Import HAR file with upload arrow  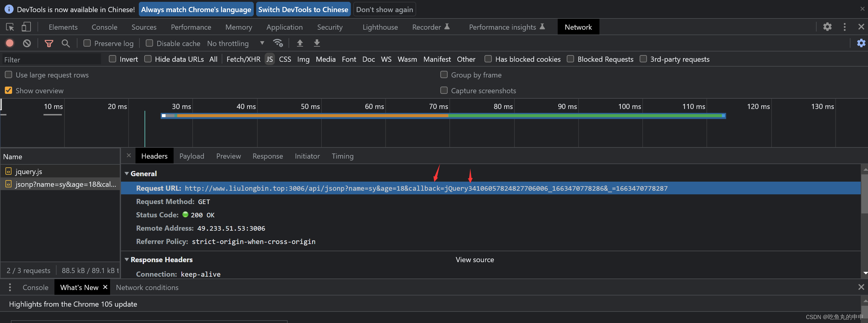(299, 43)
